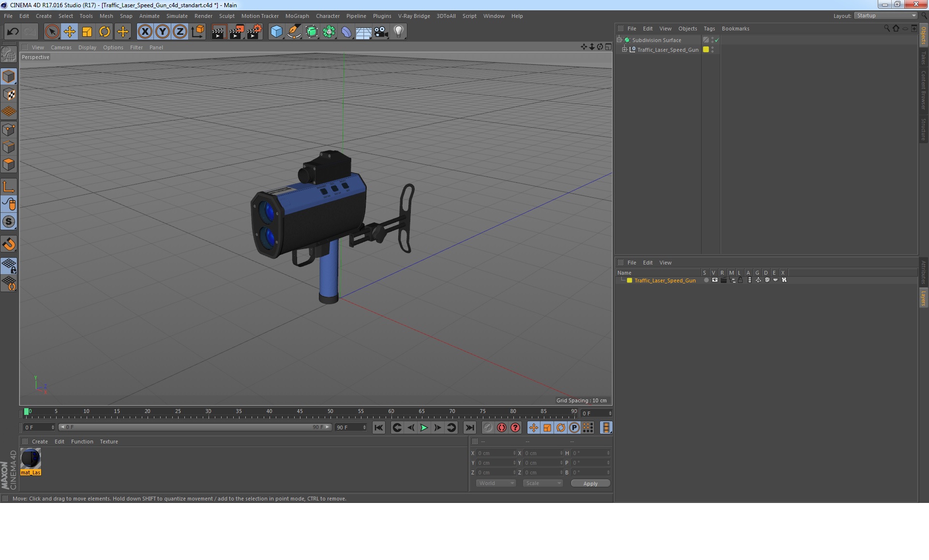Open Edit Render Settings icon
Screen dimensions: 929x560
[255, 32]
